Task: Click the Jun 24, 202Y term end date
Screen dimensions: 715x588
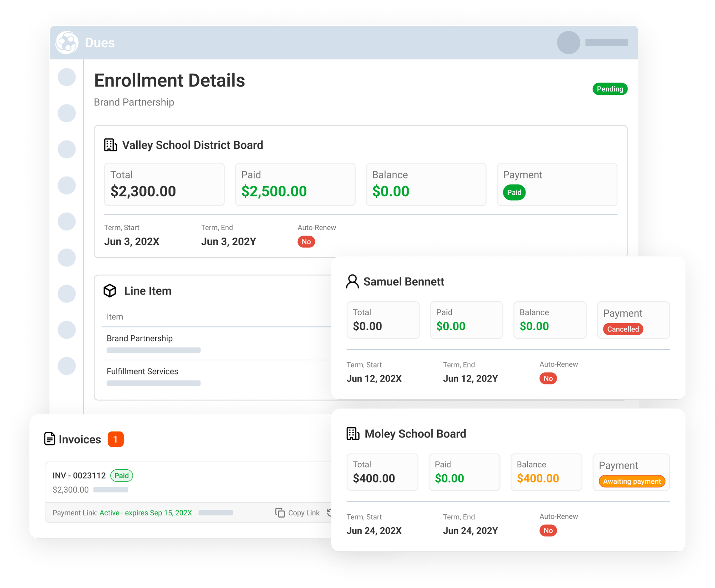Action: point(470,531)
